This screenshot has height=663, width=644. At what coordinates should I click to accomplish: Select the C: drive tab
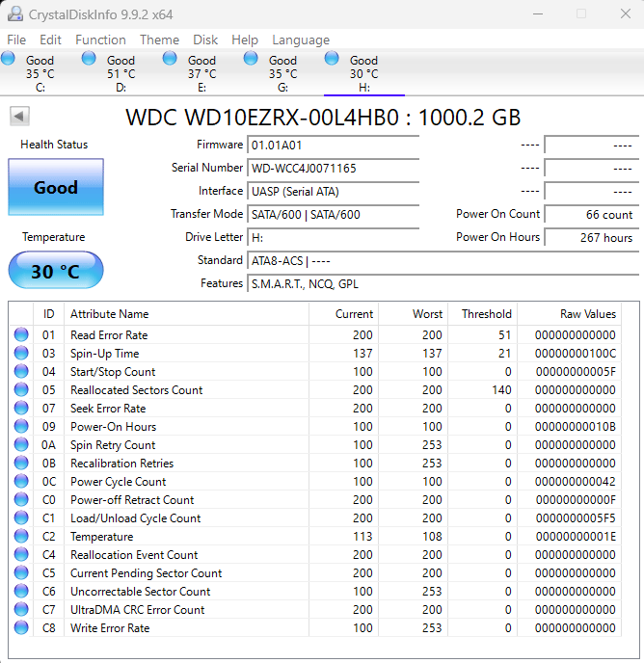[x=40, y=72]
